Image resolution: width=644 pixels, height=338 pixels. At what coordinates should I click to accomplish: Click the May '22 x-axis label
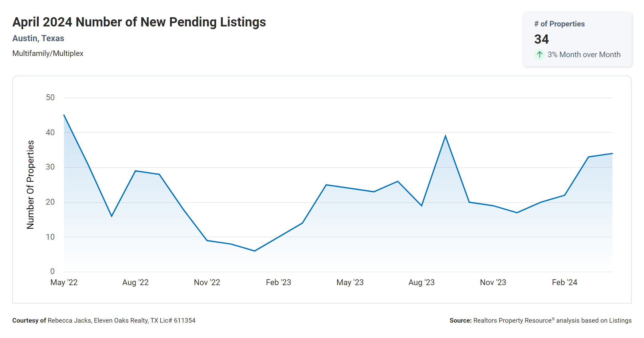click(x=64, y=282)
